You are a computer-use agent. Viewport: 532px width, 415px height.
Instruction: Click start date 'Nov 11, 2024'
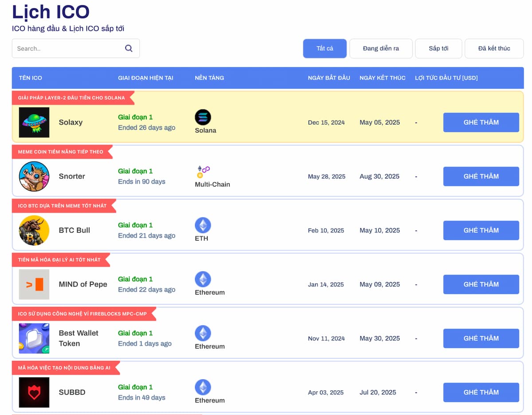coord(326,338)
